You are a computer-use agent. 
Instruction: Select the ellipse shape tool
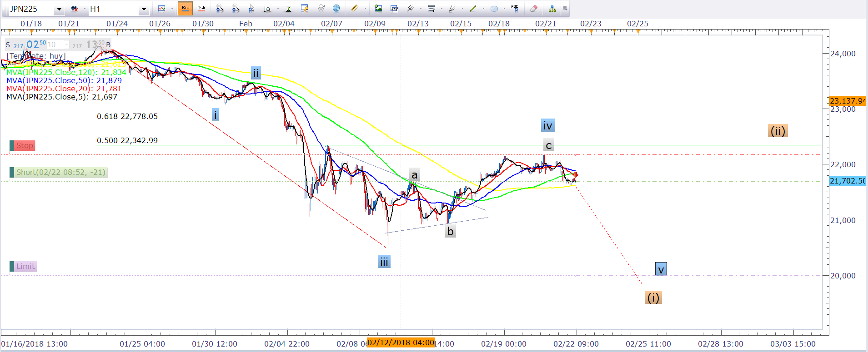494,8
